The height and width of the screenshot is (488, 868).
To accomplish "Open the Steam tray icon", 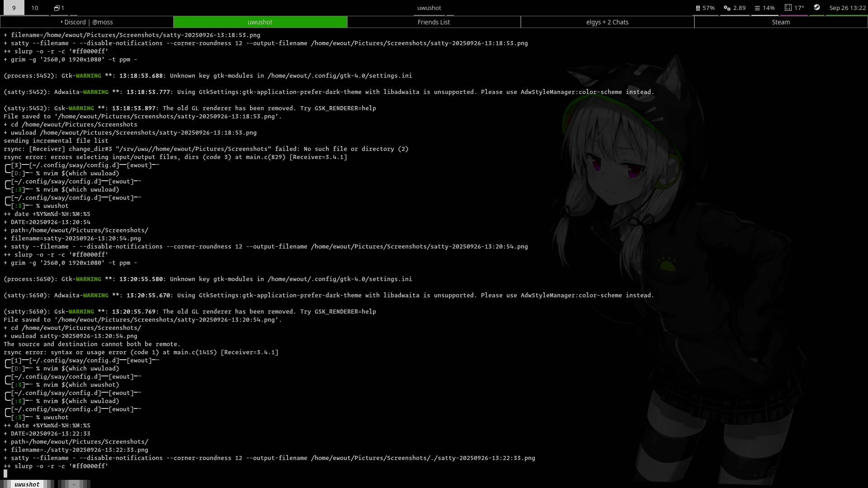I will click(x=817, y=7).
